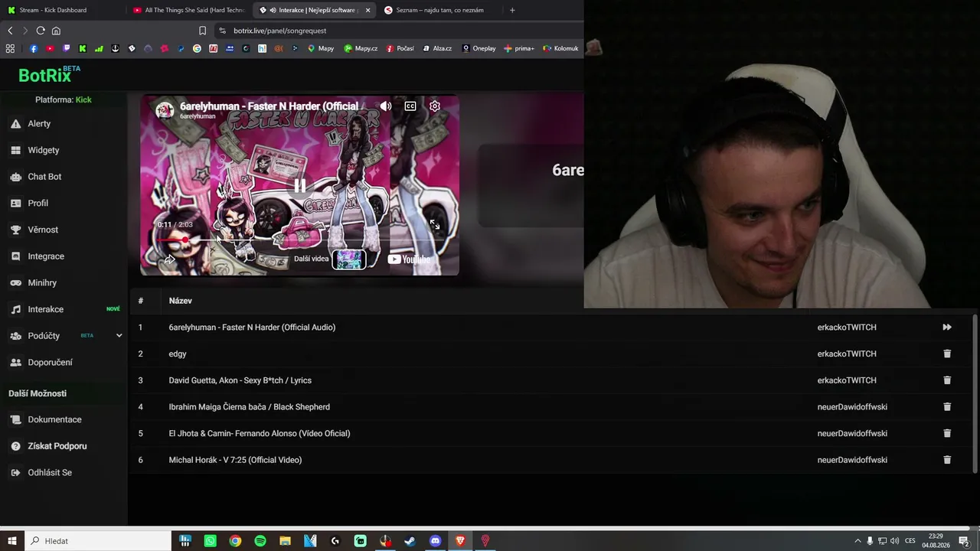Open Spotify from the taskbar
The image size is (980, 551).
pos(260,541)
